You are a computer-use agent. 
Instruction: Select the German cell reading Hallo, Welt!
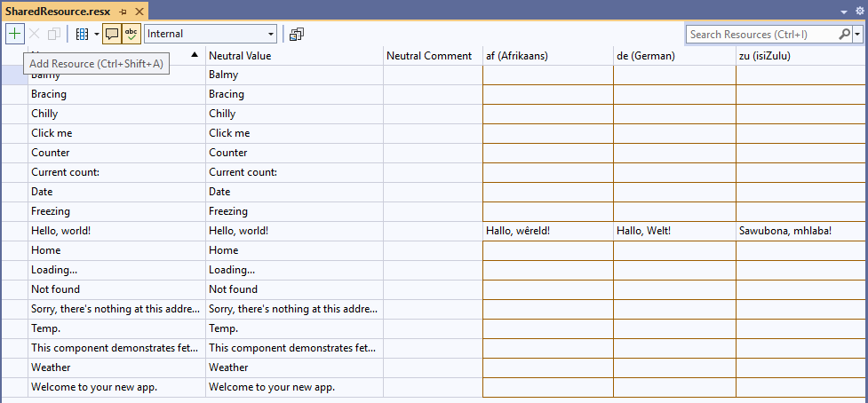(673, 231)
